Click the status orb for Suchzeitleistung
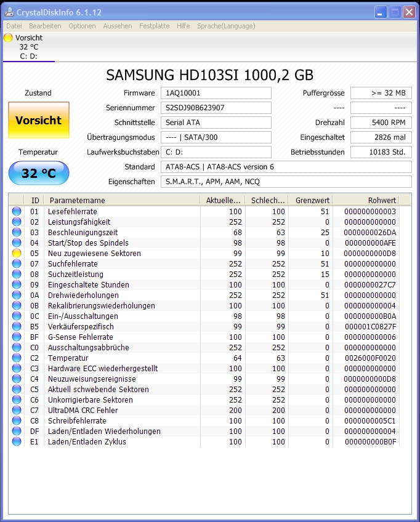This screenshot has height=522, width=420. tap(17, 275)
